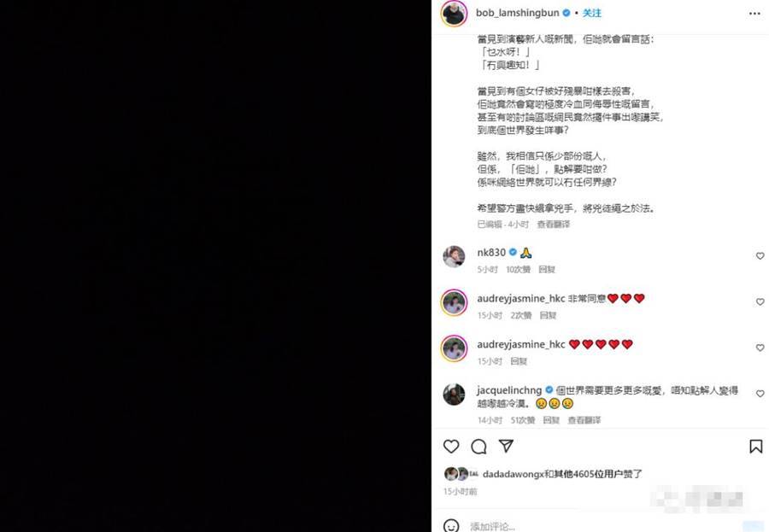Viewport: 769px width, 532px height.
Task: View jacquelinchng's profile avatar
Action: click(454, 395)
